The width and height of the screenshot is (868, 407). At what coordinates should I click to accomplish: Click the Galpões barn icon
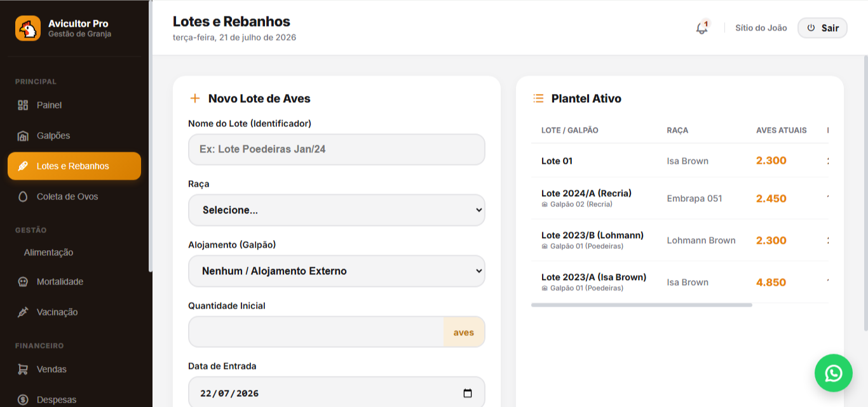(23, 136)
